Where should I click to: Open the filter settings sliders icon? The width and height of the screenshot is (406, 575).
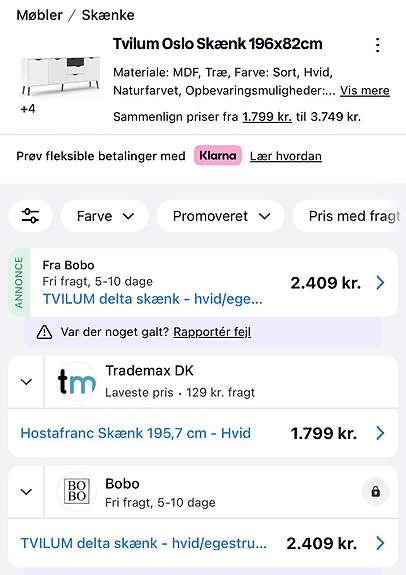click(30, 216)
